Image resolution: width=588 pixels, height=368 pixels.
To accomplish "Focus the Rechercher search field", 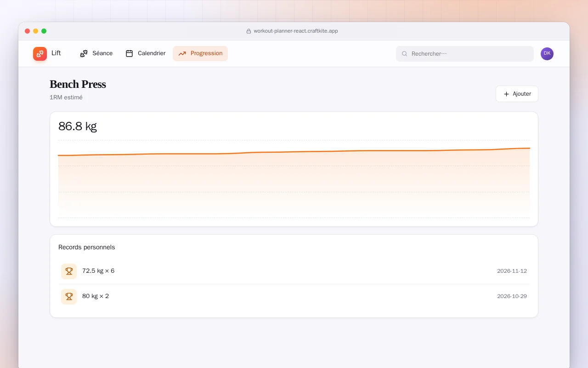I will [x=465, y=54].
